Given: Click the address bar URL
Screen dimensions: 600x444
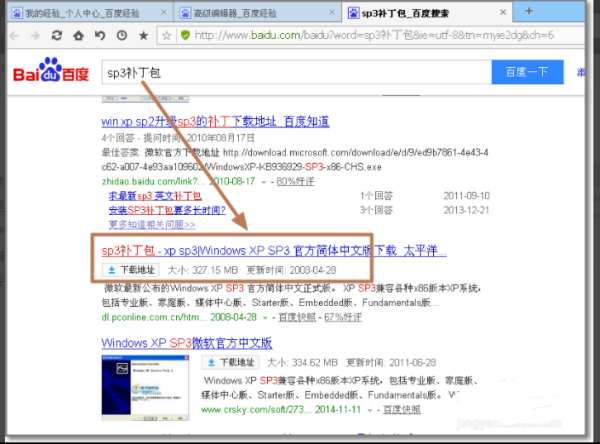Looking at the screenshot, I should click(374, 36).
